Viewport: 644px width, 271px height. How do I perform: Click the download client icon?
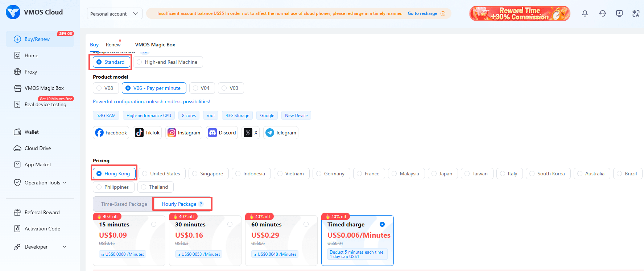[619, 13]
